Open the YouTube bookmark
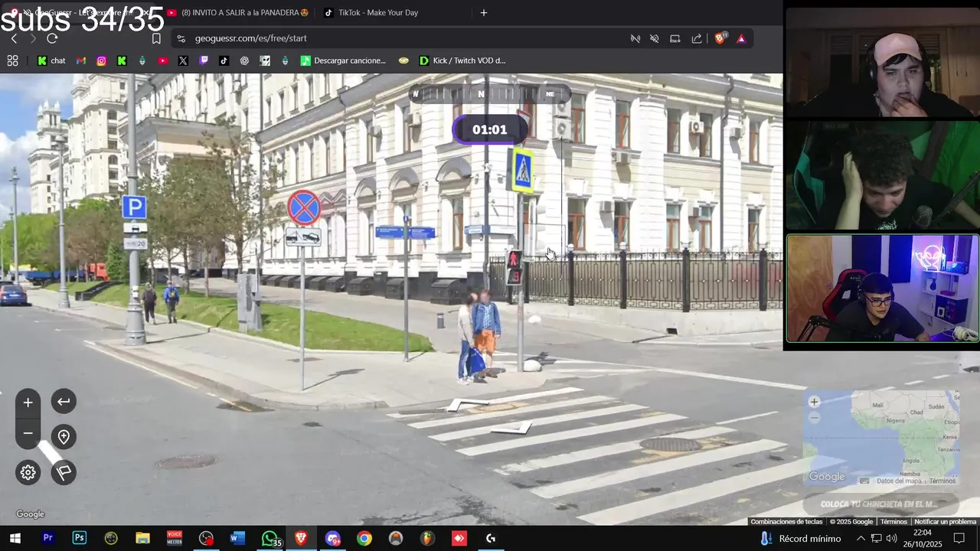Viewport: 980px width, 551px height. (163, 60)
